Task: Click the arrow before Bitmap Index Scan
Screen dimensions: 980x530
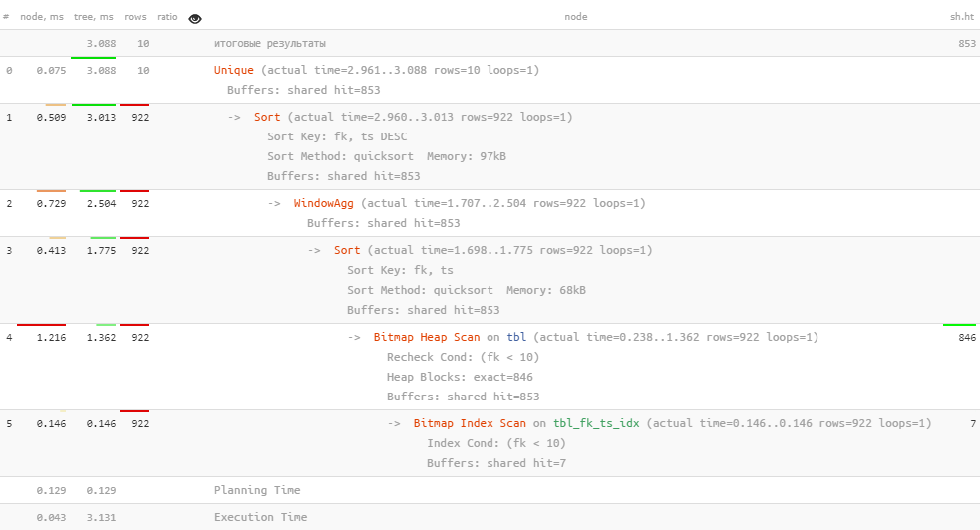Action: (394, 423)
